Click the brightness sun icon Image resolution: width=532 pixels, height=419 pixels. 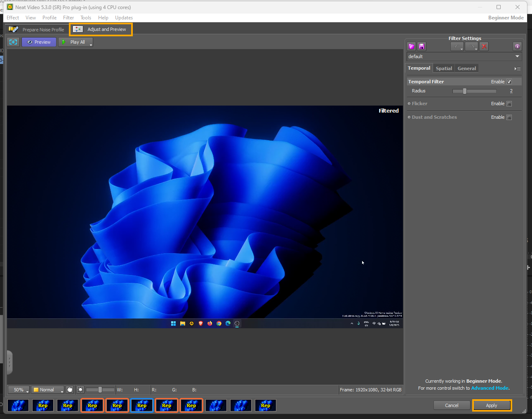click(80, 390)
